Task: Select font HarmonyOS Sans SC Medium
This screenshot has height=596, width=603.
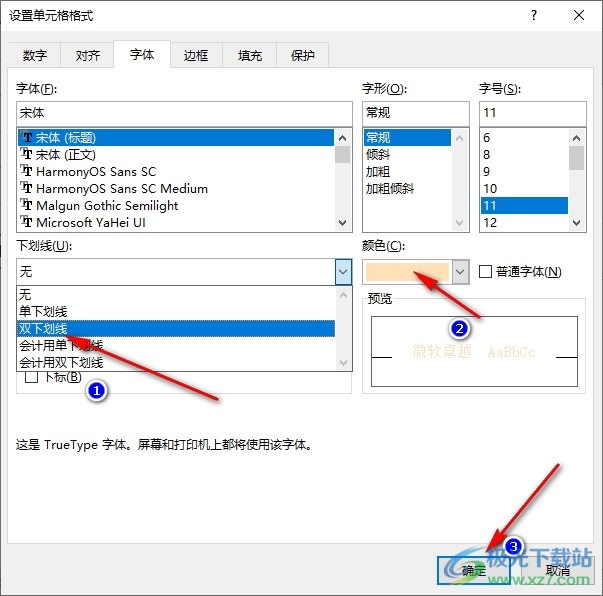Action: [176, 188]
